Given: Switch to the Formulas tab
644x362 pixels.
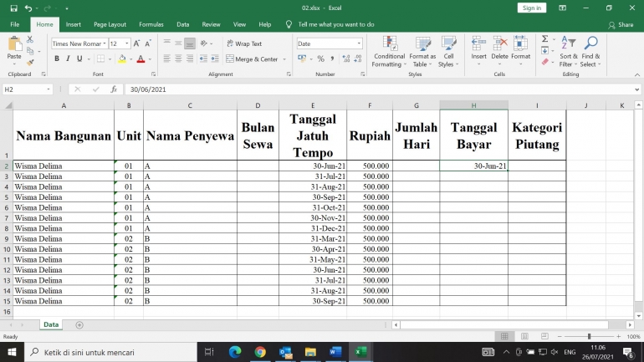Looking at the screenshot, I should click(x=151, y=24).
